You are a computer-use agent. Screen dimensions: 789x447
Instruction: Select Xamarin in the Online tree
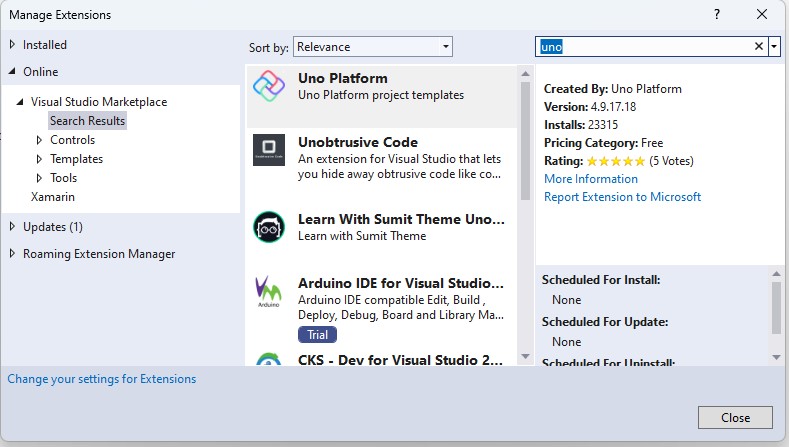[x=53, y=197]
